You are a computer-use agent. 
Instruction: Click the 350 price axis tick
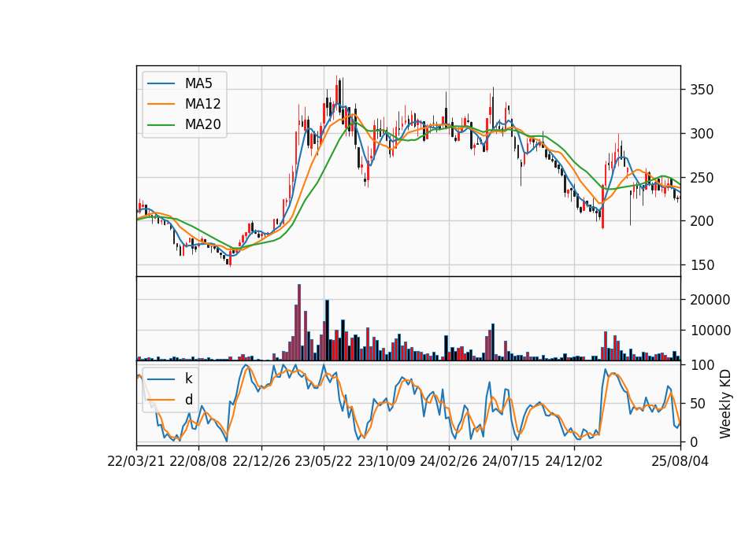(x=702, y=90)
